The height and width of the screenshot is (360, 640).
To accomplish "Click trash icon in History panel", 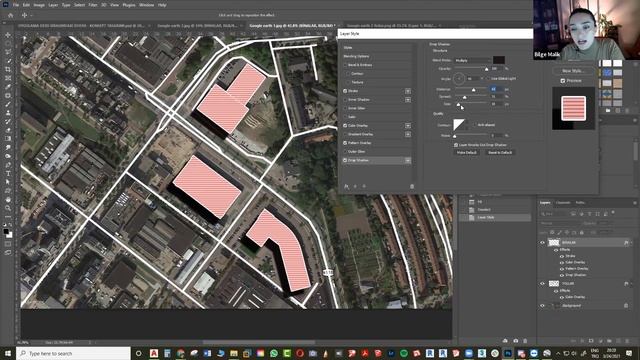I will (525, 340).
